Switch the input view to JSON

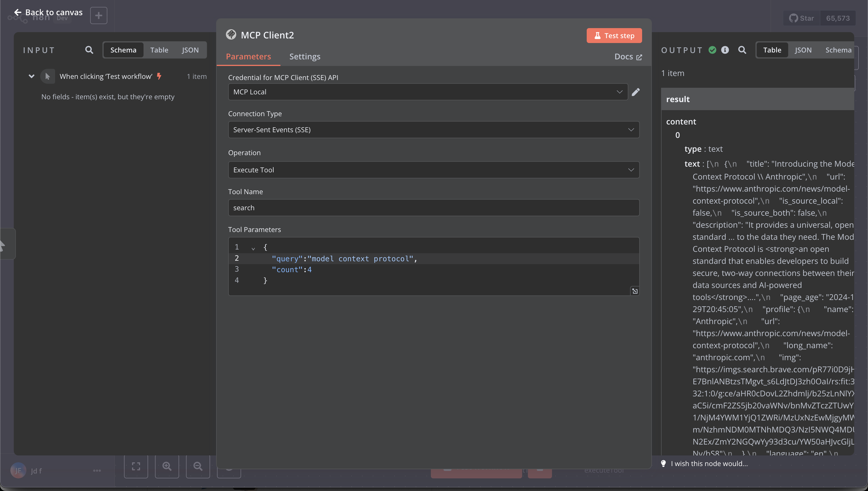point(190,50)
